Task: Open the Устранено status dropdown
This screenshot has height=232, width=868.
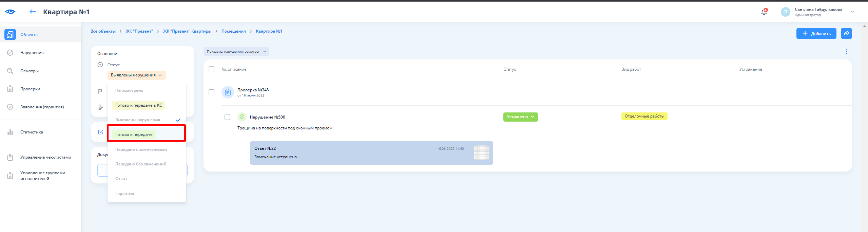Action: pos(520,117)
